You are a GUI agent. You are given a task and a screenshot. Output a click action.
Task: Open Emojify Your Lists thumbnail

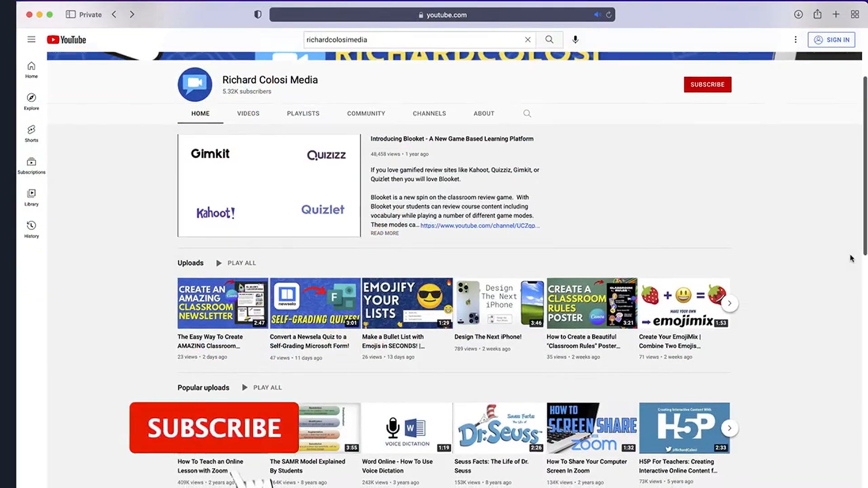point(407,303)
